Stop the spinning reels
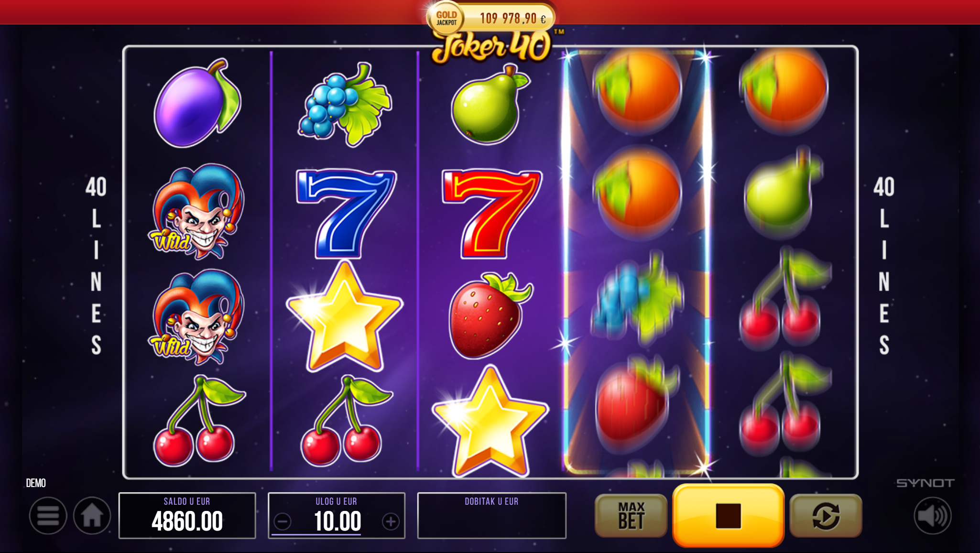980x553 pixels. click(728, 515)
